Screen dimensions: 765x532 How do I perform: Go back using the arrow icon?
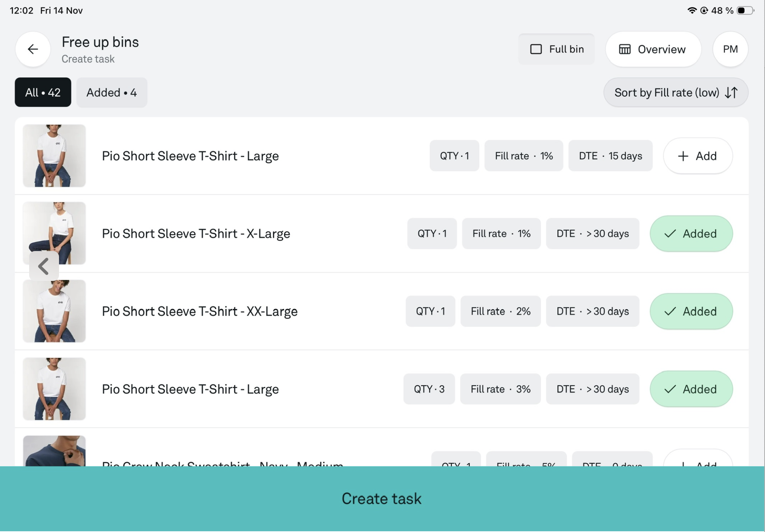pyautogui.click(x=33, y=49)
